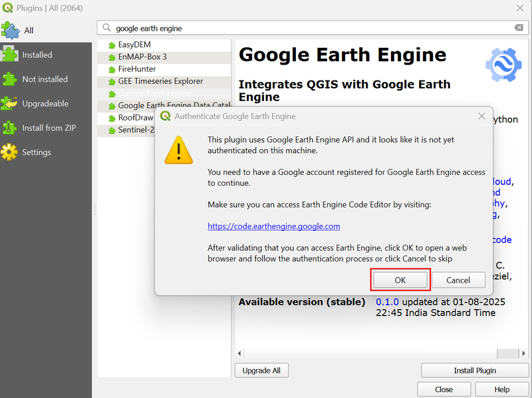Open the code.earthengine.google.com link
Viewport: 532px width, 398px height.
pyautogui.click(x=274, y=226)
